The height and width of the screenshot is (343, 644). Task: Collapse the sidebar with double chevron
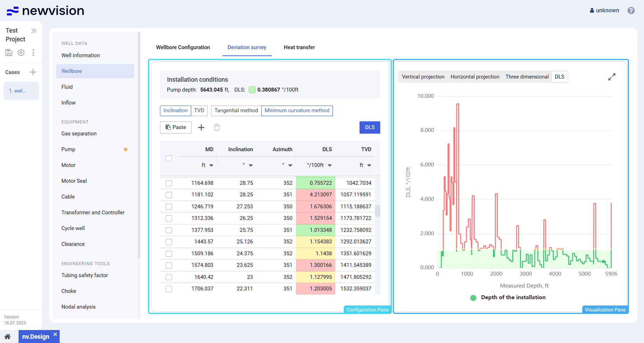point(34,31)
